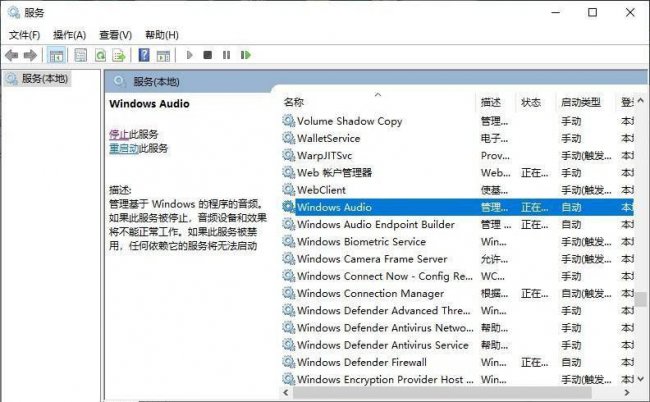Viewport: 650px width, 402px height.
Task: Select Windows Connection Manager row
Action: [x=458, y=293]
